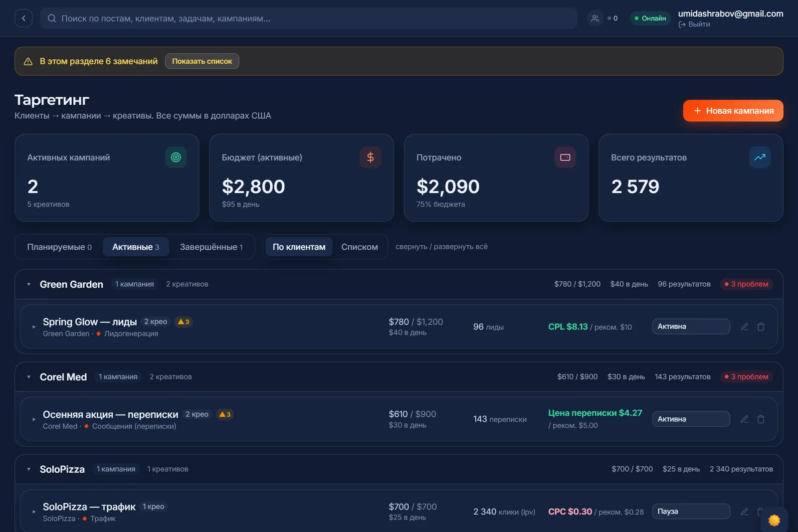The image size is (798, 532).
Task: Edit the Осенняя акция campaign via pencil icon
Action: [744, 419]
